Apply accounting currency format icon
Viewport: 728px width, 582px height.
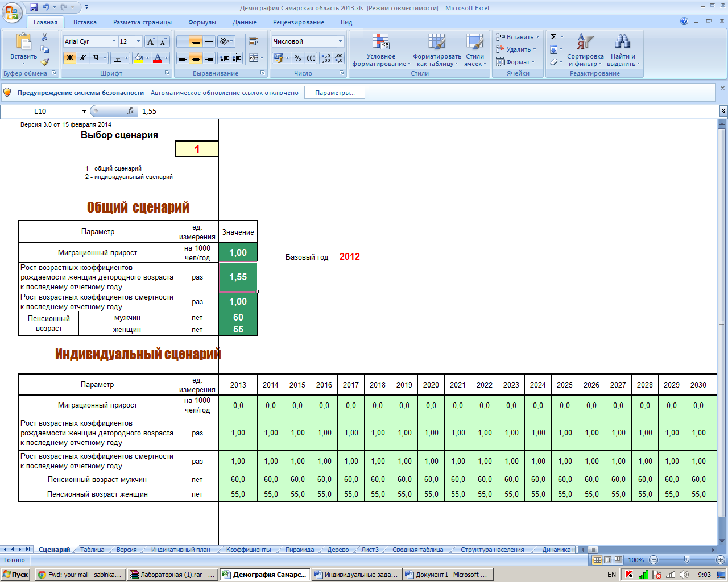click(278, 58)
